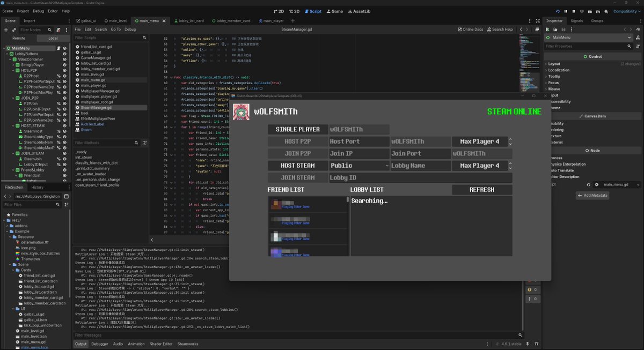Toggle JOIN_STEAM node visibility
This screenshot has height=350, width=644.
point(64,153)
